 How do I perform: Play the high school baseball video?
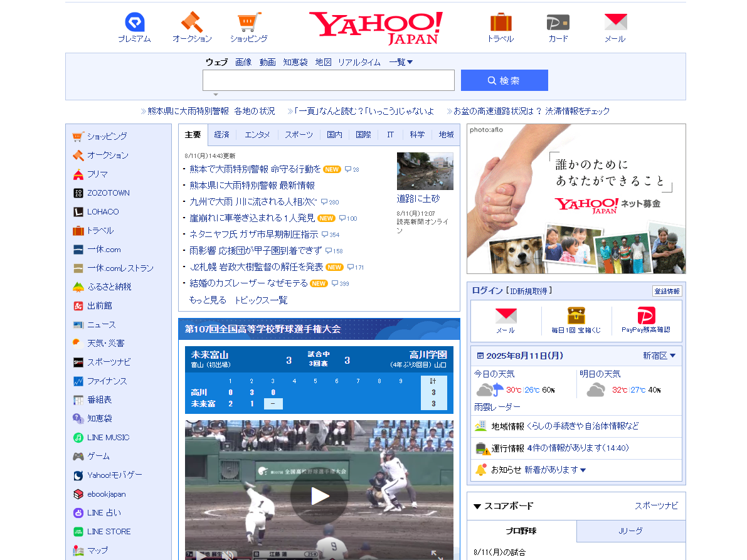[x=319, y=495]
